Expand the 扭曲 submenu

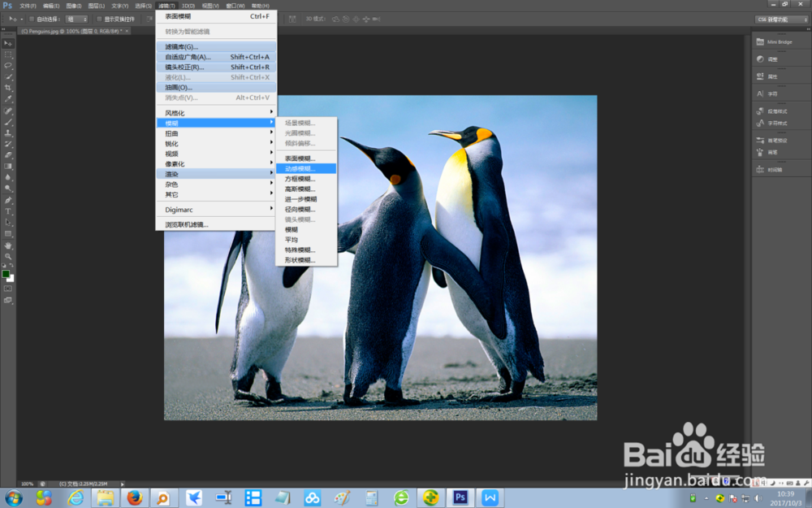point(216,133)
